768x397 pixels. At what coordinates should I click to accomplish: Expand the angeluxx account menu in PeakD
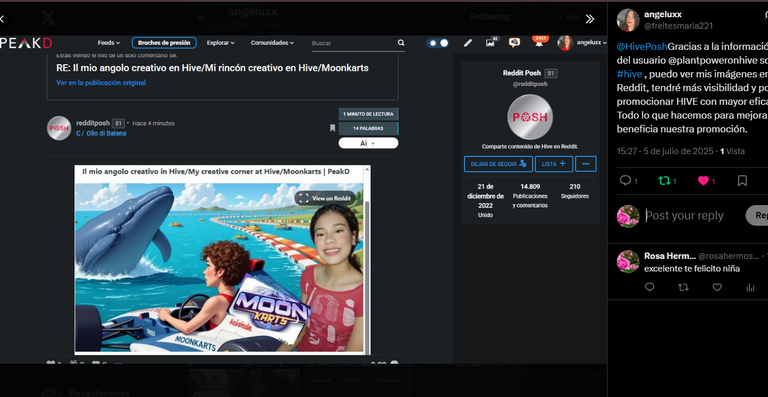click(583, 43)
